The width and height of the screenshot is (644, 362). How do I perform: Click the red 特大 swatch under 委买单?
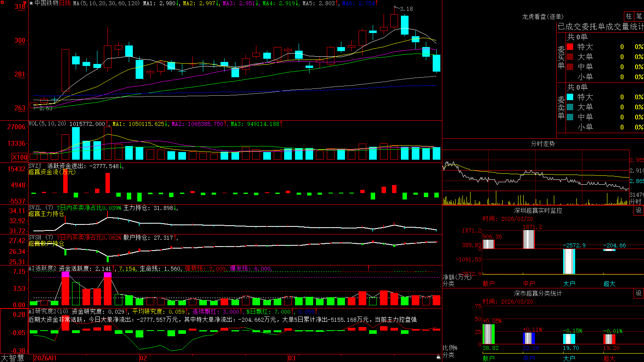570,47
